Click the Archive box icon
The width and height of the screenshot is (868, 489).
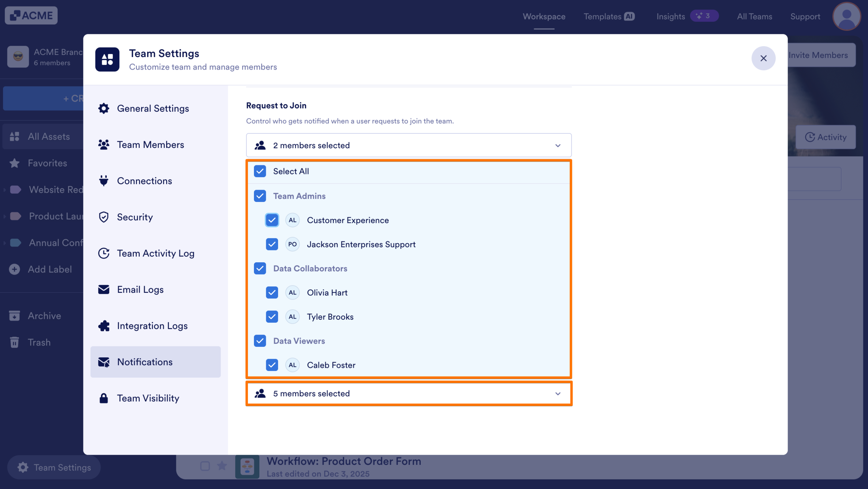coord(14,316)
